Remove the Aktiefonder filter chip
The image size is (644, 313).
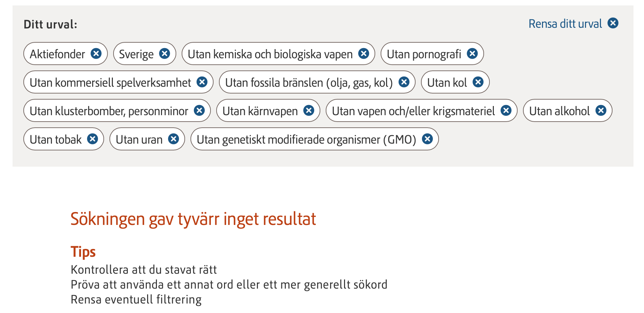(96, 54)
